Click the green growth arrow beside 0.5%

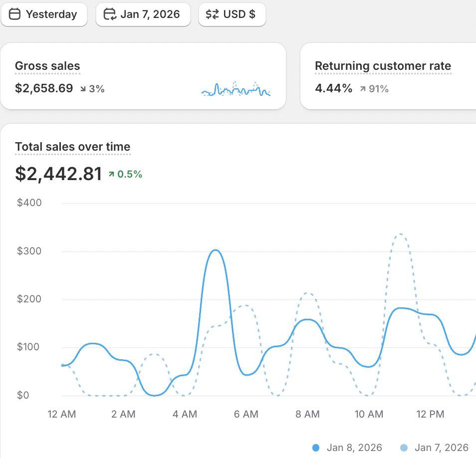[110, 174]
